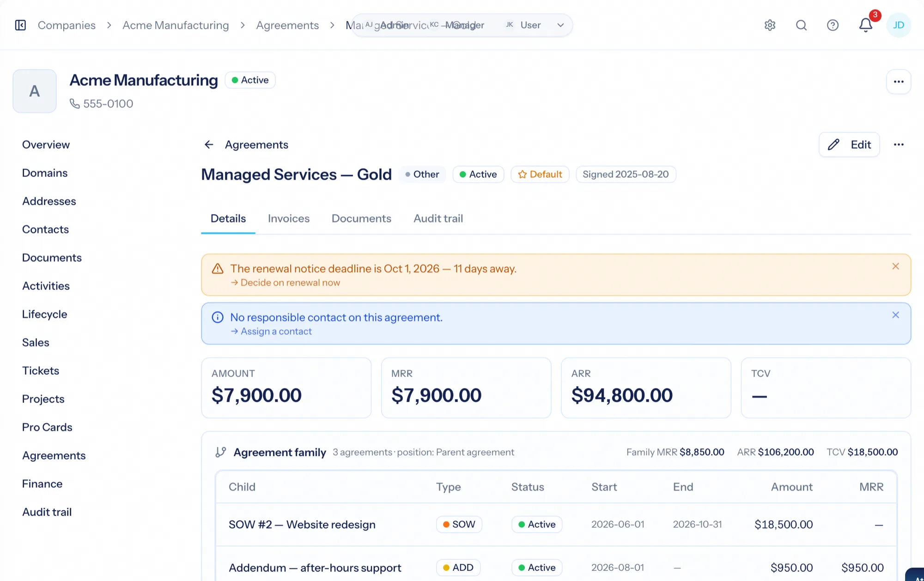924x581 pixels.
Task: Click the phone icon next to 555-0100
Action: coord(74,103)
